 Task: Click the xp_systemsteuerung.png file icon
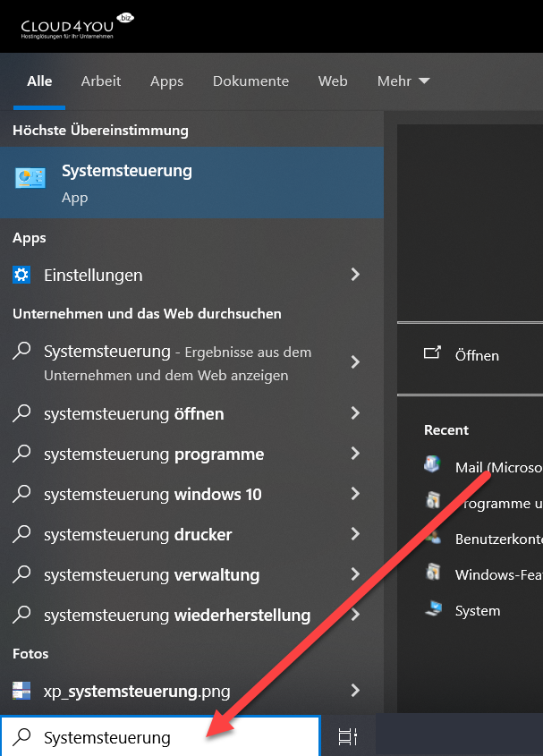[x=21, y=691]
